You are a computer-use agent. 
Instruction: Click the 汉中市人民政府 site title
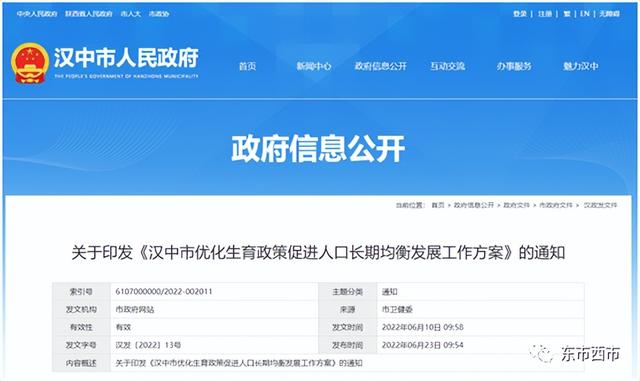[x=126, y=58]
